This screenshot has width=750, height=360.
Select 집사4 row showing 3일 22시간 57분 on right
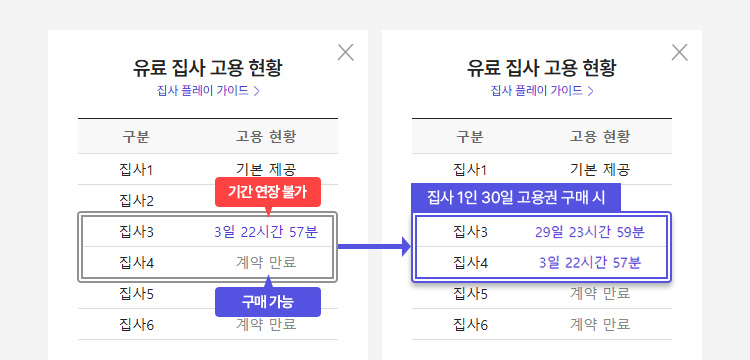click(x=541, y=262)
